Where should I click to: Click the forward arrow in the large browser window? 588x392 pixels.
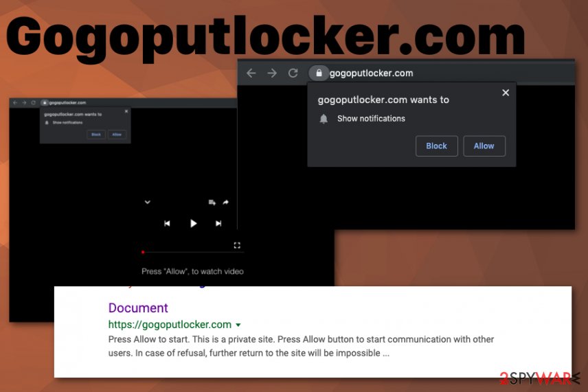click(x=272, y=73)
